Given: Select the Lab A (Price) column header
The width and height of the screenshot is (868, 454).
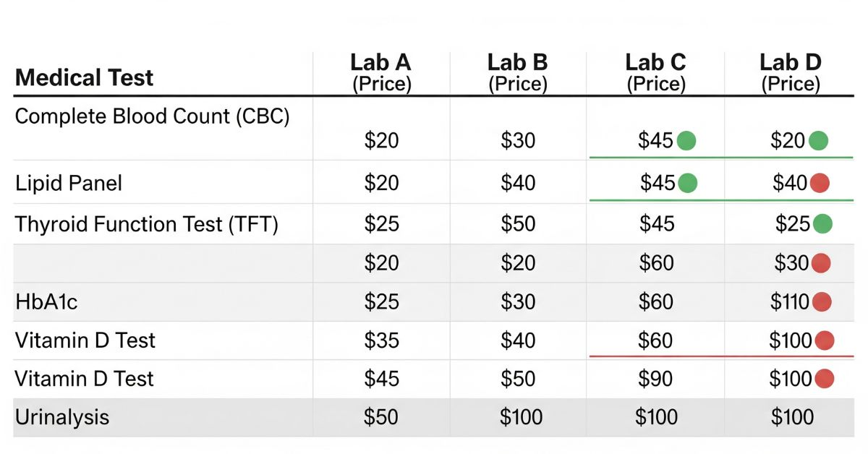Looking at the screenshot, I should tap(381, 73).
